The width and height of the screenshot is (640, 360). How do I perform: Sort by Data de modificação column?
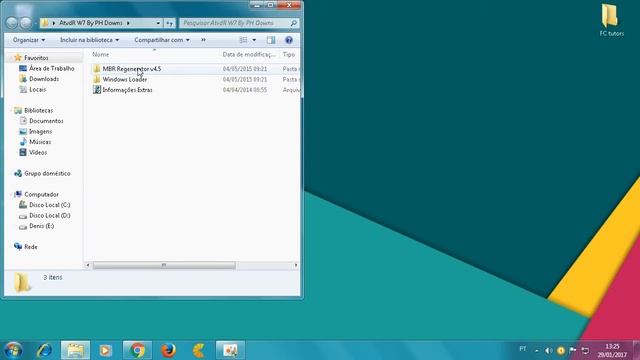[x=249, y=54]
